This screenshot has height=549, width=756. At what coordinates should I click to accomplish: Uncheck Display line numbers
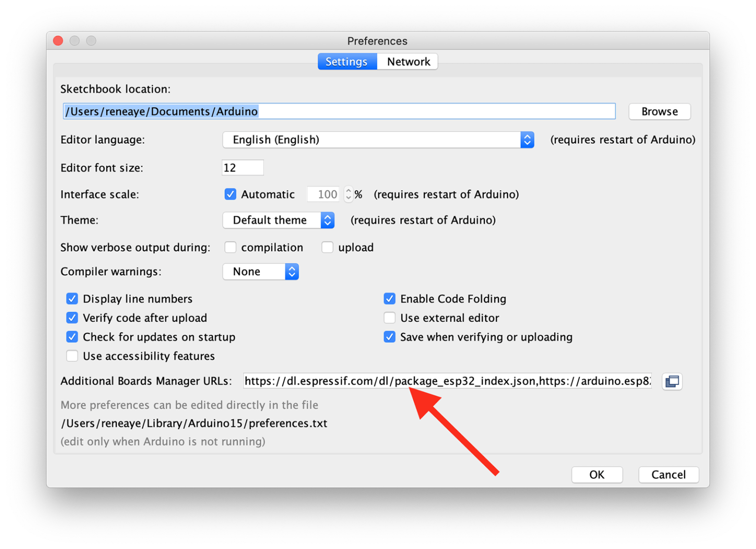(x=72, y=299)
